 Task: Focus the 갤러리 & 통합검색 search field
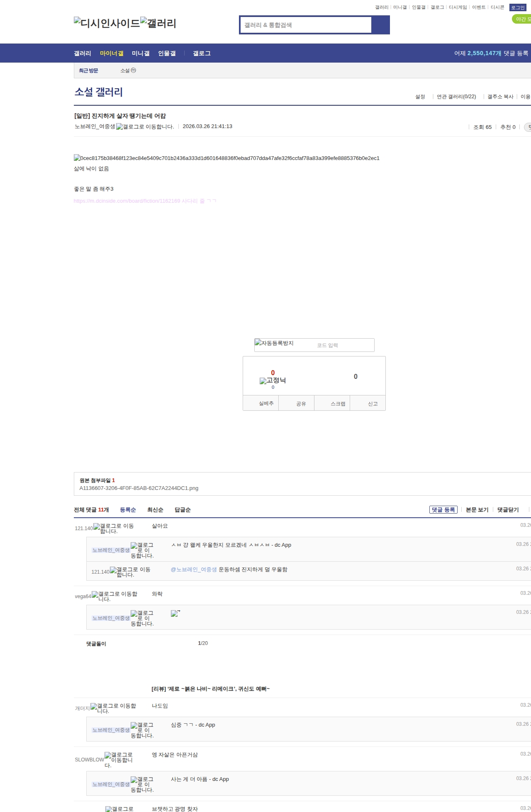tap(306, 25)
